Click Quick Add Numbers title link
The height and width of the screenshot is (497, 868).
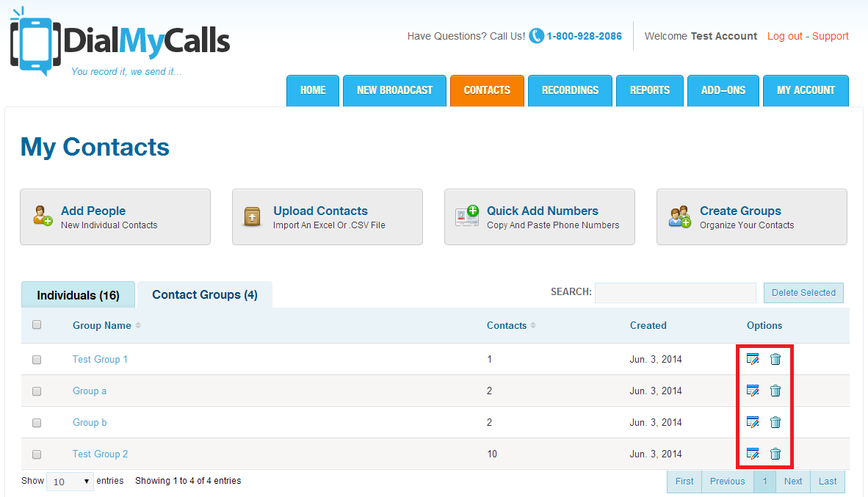543,211
